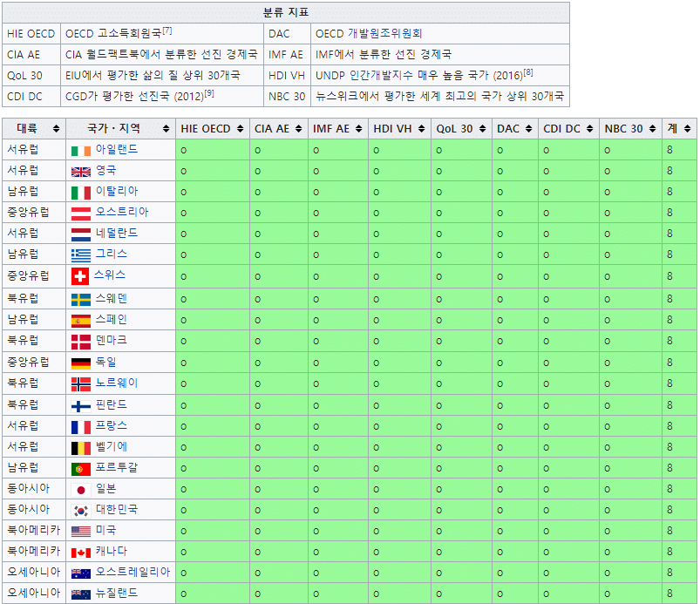700x604 pixels.
Task: Click the legend text 'EIU에서 평가한 삶의 질 상위 30개국'
Action: (x=153, y=76)
